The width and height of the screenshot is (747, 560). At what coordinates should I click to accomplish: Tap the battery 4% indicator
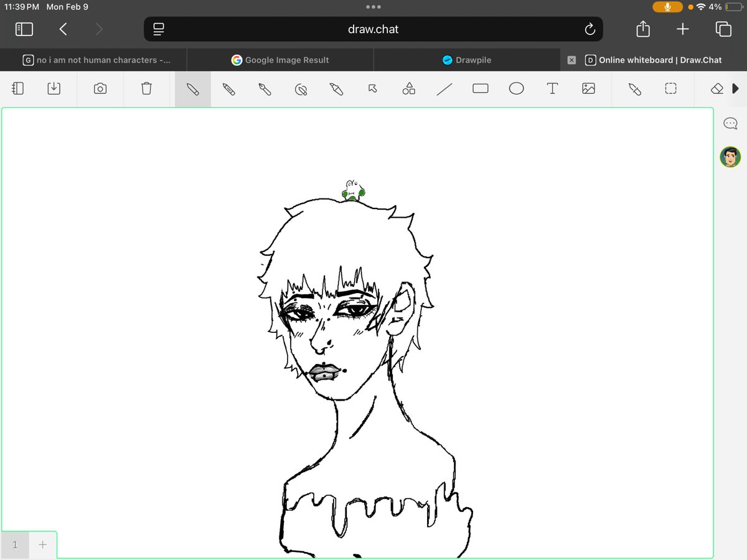[x=726, y=7]
